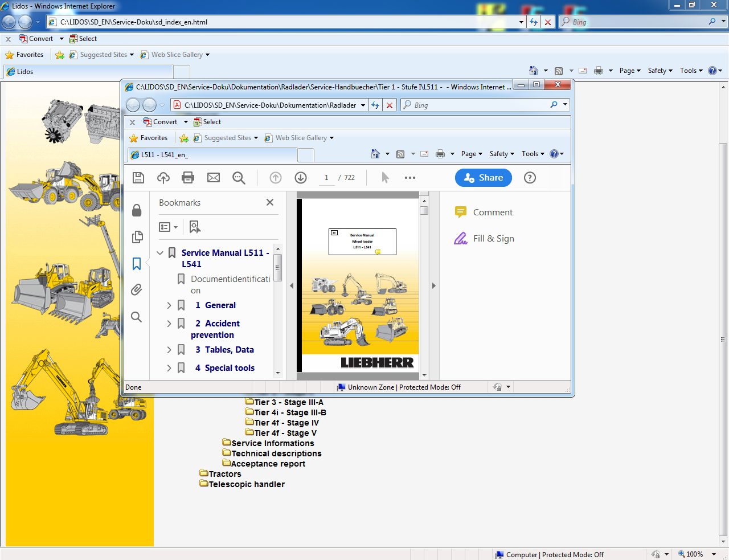
Task: Open the Tier 3 - Stage III-A folder
Action: (285, 402)
